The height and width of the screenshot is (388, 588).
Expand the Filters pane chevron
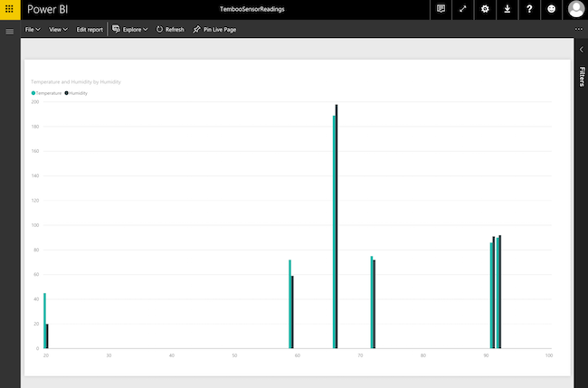click(580, 49)
